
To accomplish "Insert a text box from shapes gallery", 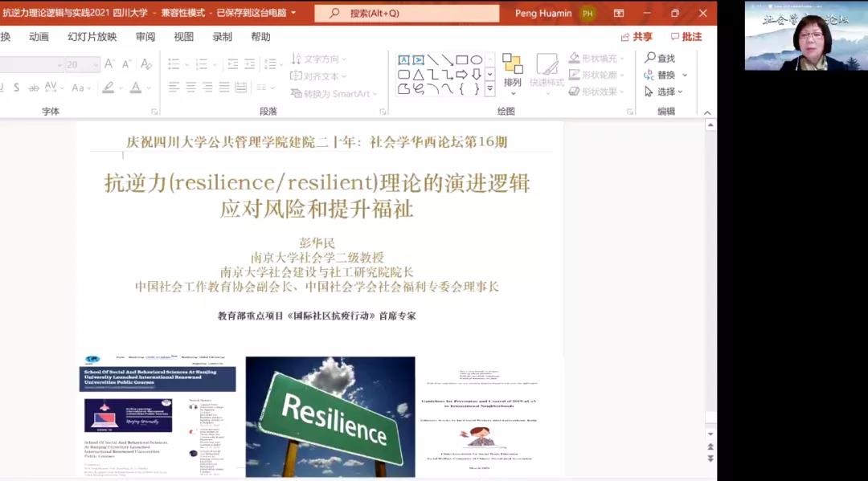I will [404, 59].
